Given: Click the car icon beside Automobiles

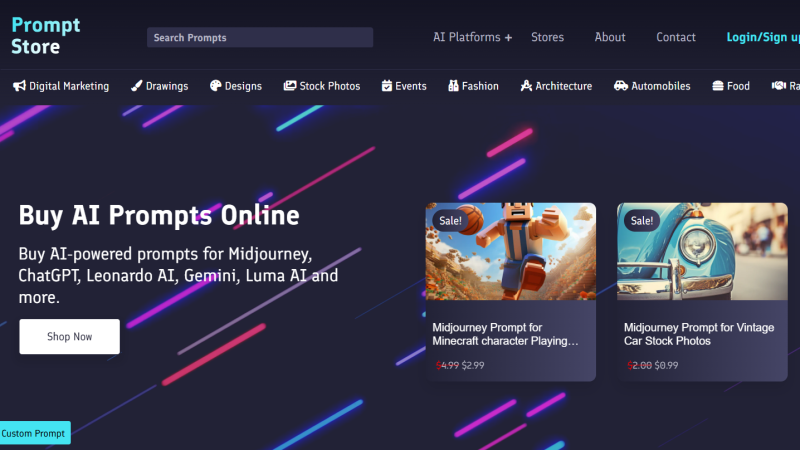Looking at the screenshot, I should click(x=621, y=86).
